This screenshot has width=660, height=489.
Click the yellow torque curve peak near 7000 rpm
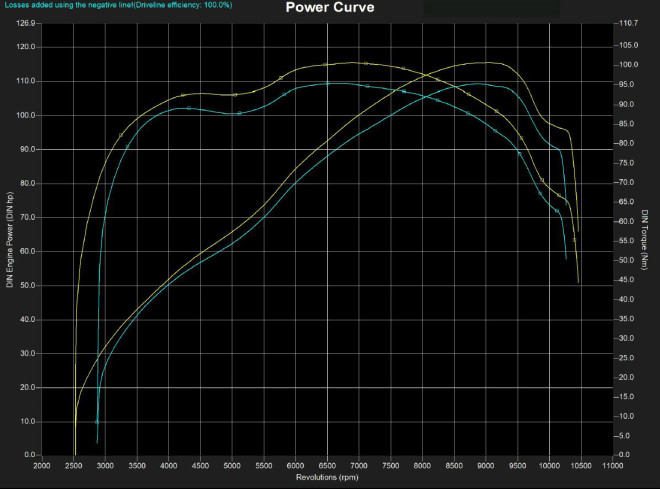click(x=350, y=62)
